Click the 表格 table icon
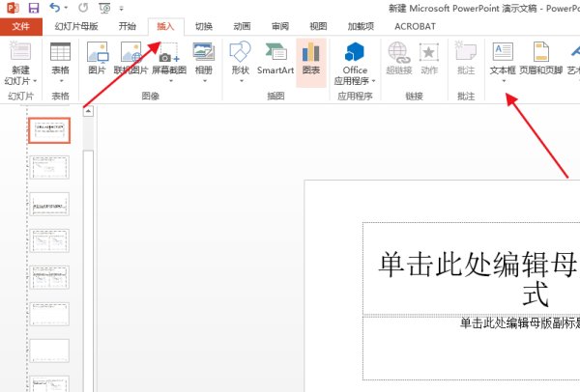The image size is (580, 392). (x=60, y=52)
